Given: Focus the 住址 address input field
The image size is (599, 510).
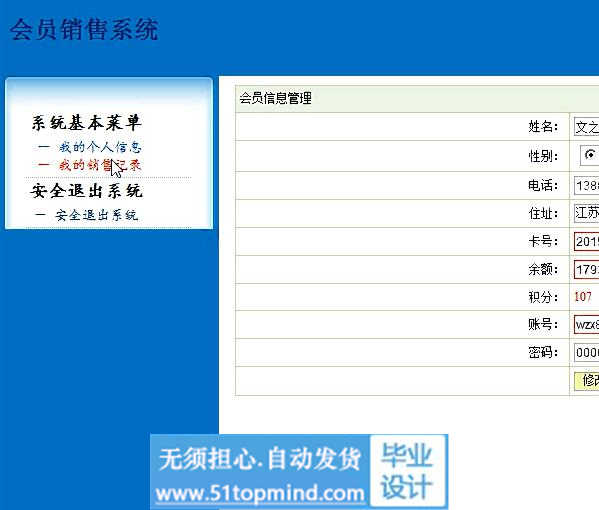Looking at the screenshot, I should pyautogui.click(x=586, y=213).
